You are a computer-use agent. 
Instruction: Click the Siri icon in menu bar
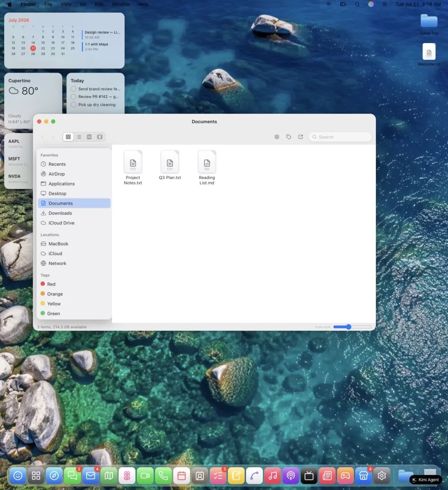click(x=371, y=5)
